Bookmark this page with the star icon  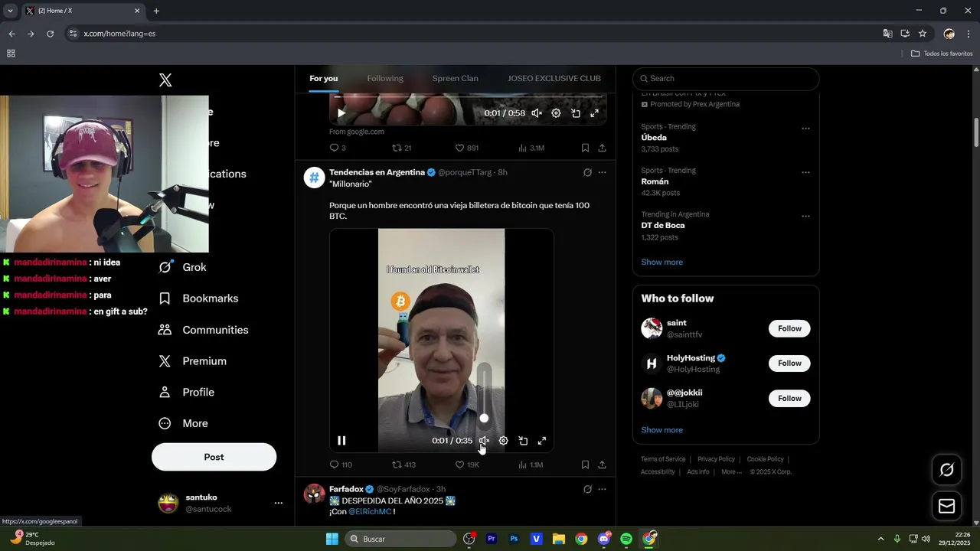coord(923,34)
